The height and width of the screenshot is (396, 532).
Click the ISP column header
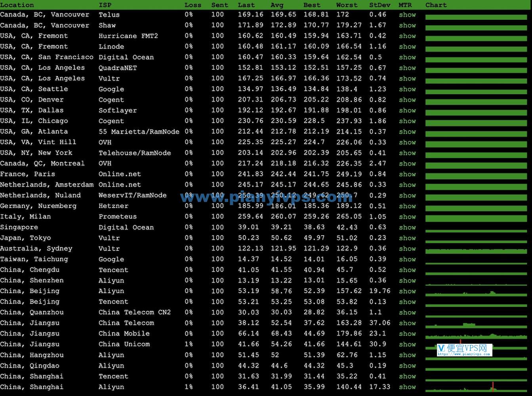pyautogui.click(x=105, y=5)
